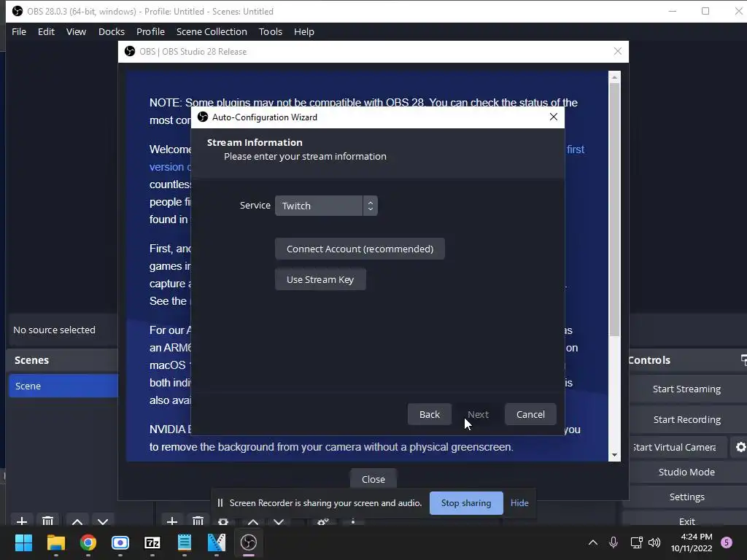Add a new scene with the Scenes plus icon
The image size is (747, 560).
21,521
